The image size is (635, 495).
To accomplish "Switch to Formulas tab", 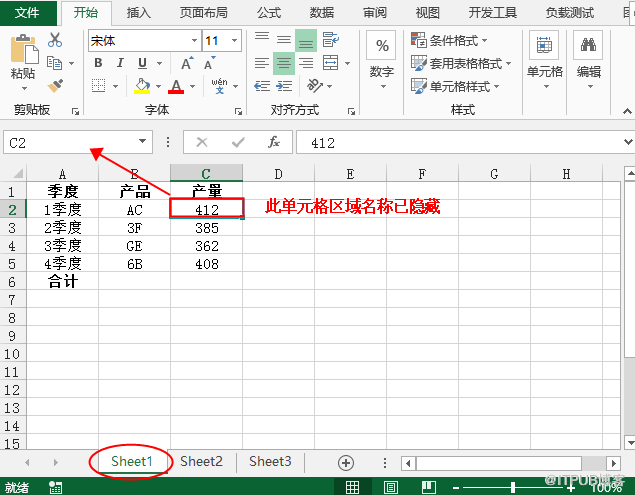I will (269, 13).
